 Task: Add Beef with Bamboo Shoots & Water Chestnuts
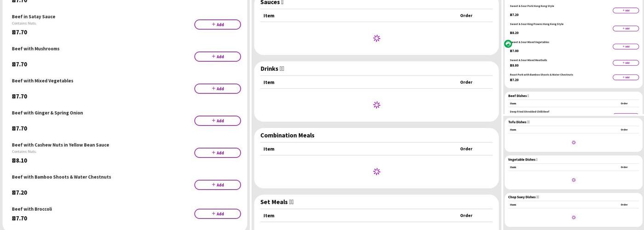pyautogui.click(x=217, y=185)
